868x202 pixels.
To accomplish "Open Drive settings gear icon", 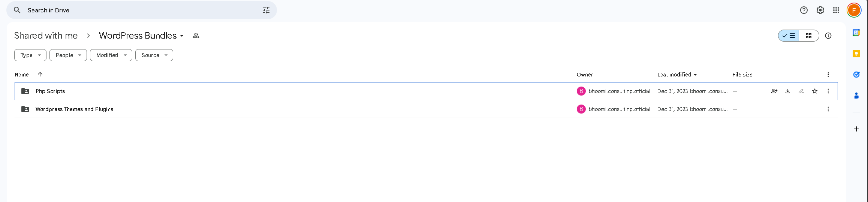I will pos(820,10).
